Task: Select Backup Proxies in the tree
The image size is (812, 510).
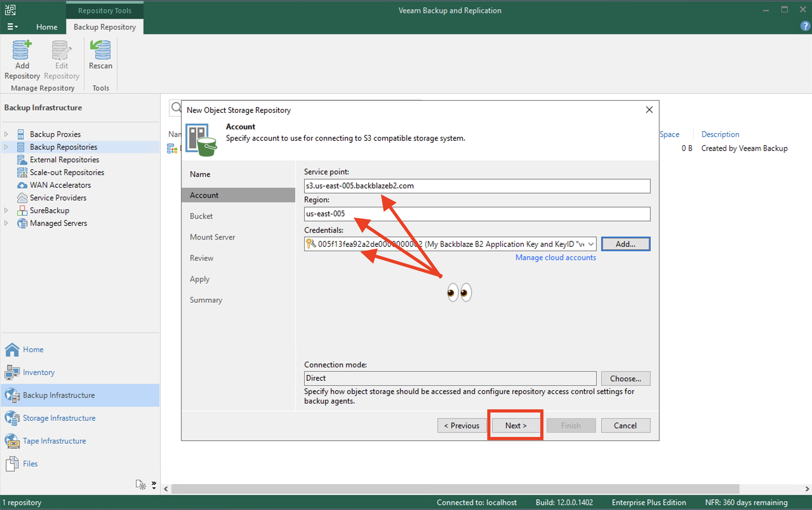Action: click(x=55, y=134)
